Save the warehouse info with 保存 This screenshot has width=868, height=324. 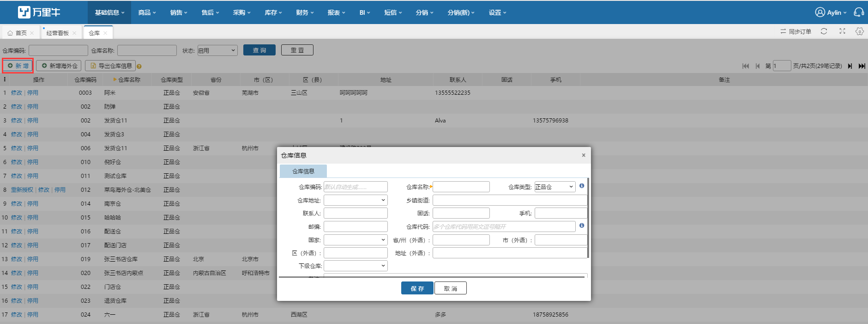[417, 288]
